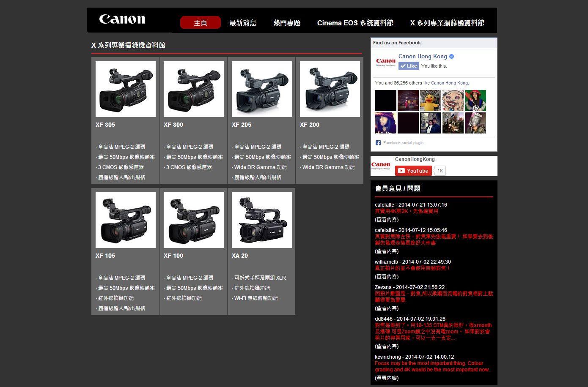Go to Cinema EOS 系統資料館
Image resolution: width=588 pixels, height=387 pixels.
point(355,23)
